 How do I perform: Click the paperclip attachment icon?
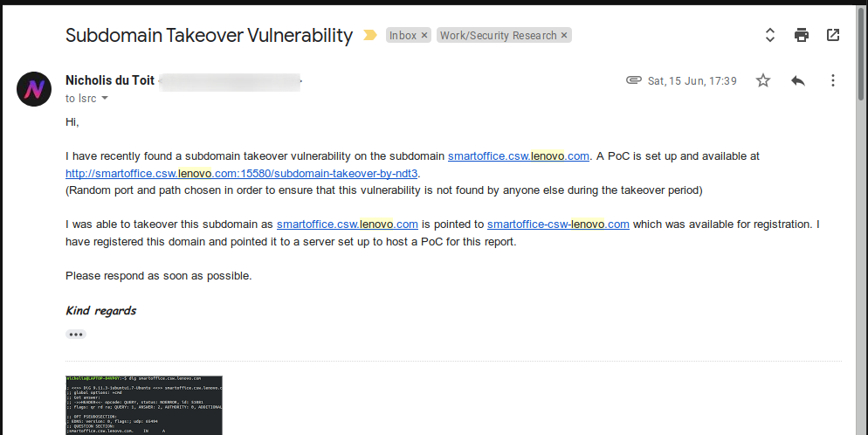click(x=633, y=80)
